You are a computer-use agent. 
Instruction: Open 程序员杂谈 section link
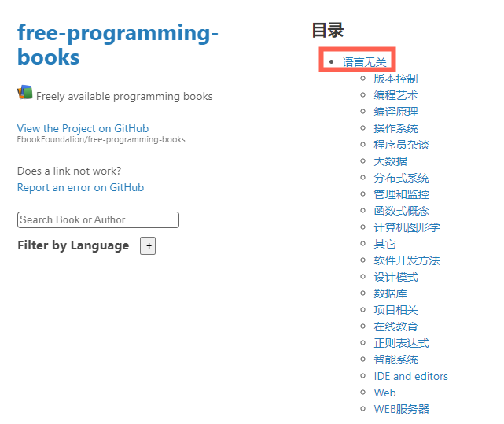401,145
